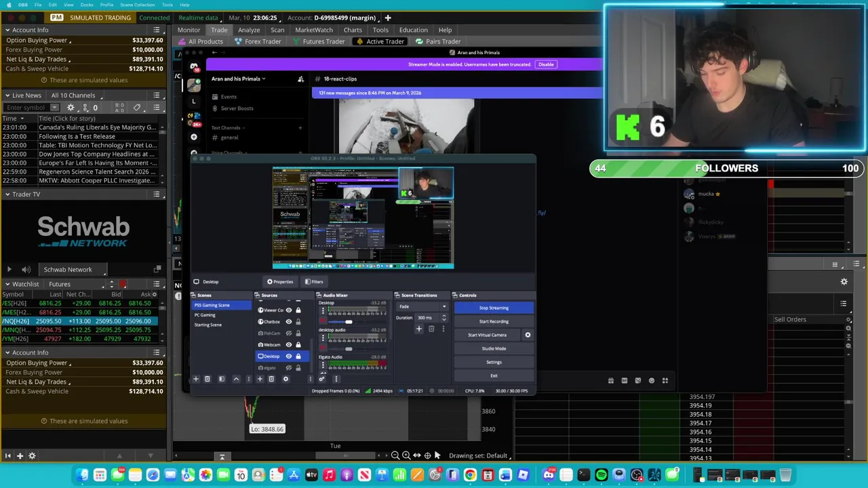Click Start Recording in OBS
The image size is (868, 488).
(494, 321)
